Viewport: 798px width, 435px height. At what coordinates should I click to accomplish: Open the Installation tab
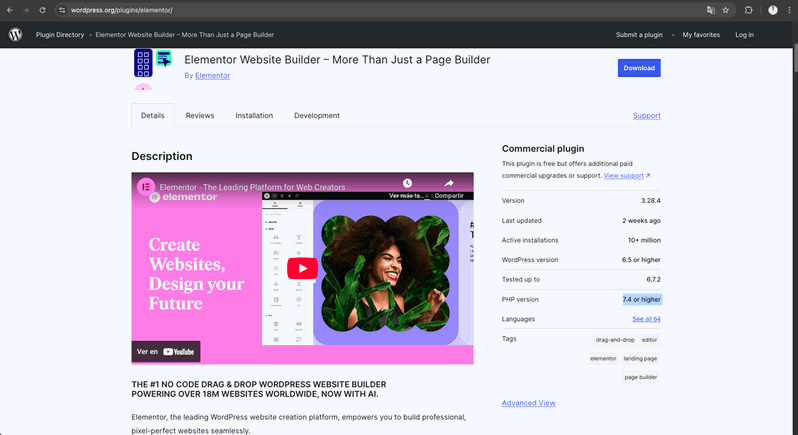[254, 115]
